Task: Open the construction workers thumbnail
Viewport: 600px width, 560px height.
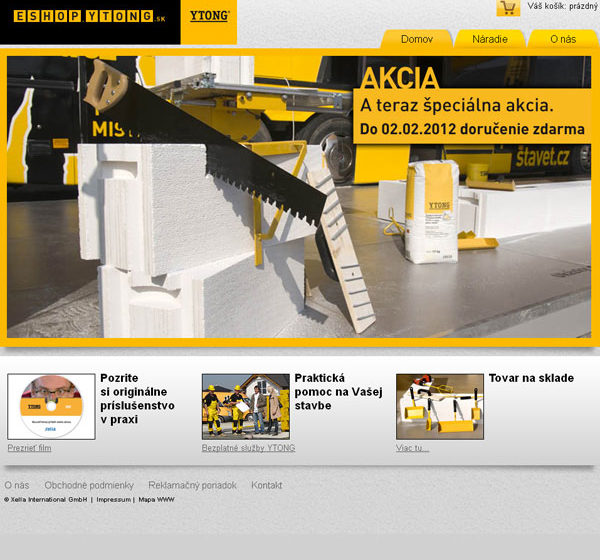Action: click(245, 406)
